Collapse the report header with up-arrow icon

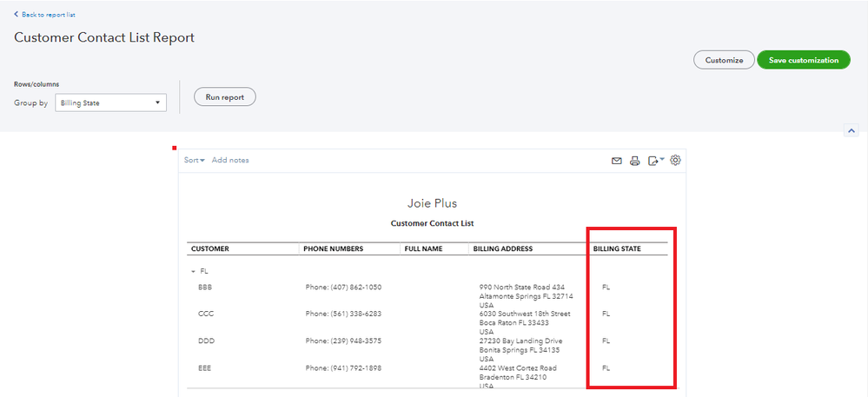[851, 130]
